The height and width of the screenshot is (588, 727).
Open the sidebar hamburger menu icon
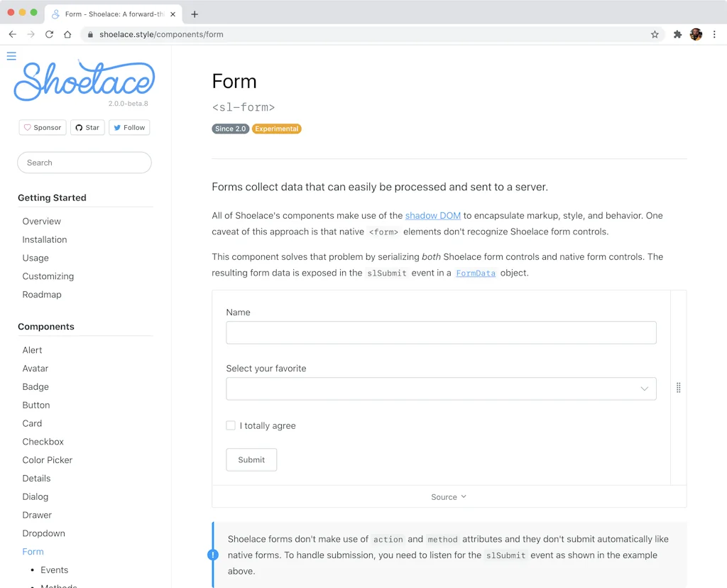pyautogui.click(x=11, y=55)
